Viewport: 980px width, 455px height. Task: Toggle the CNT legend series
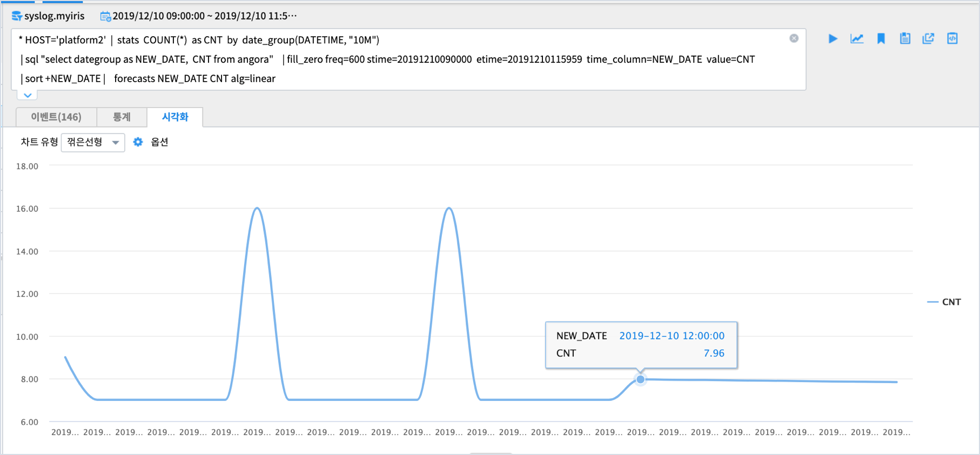pyautogui.click(x=944, y=302)
